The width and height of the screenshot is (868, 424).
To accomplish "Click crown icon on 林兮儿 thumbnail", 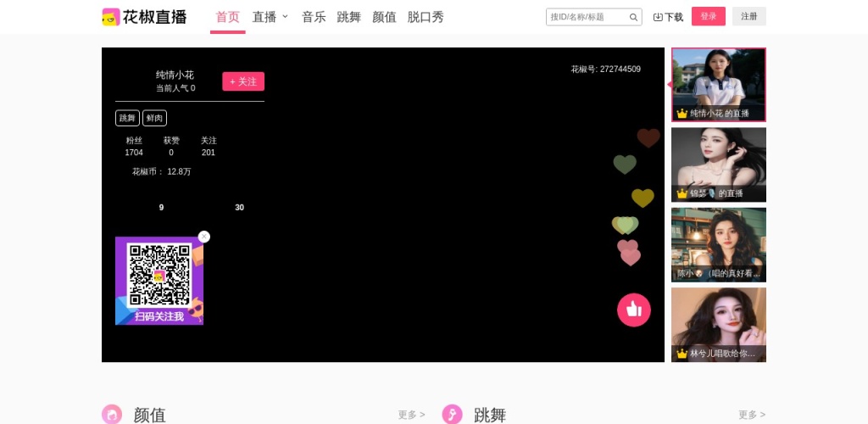I will coord(682,354).
